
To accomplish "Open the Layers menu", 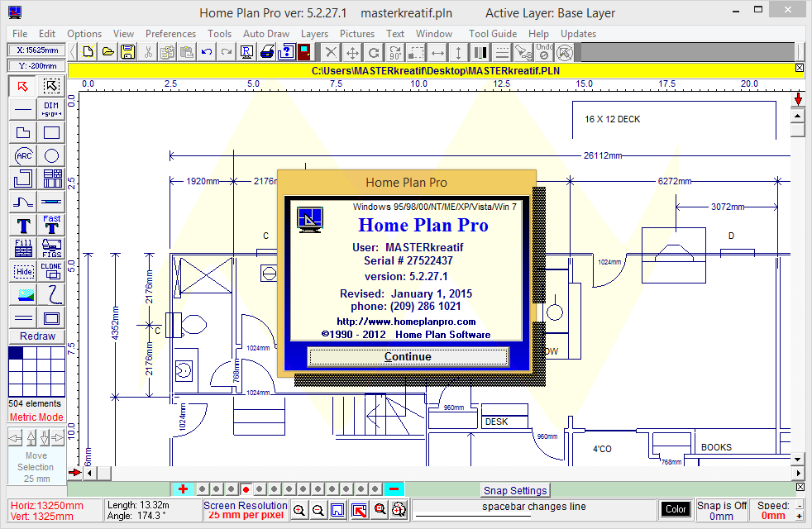I will [314, 34].
